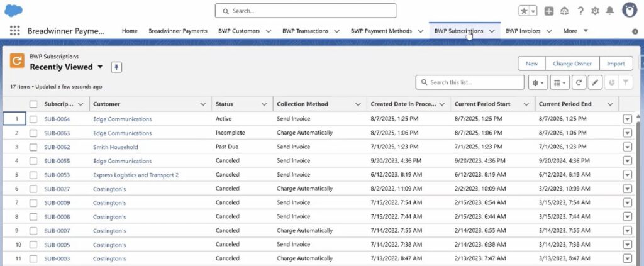Click the Favorites star icon

click(524, 11)
